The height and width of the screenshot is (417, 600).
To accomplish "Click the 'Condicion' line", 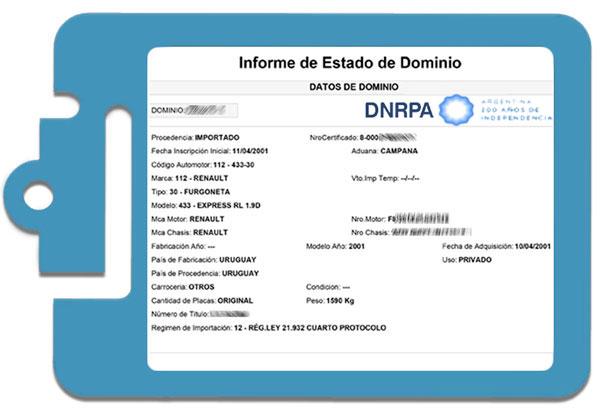I will (328, 287).
